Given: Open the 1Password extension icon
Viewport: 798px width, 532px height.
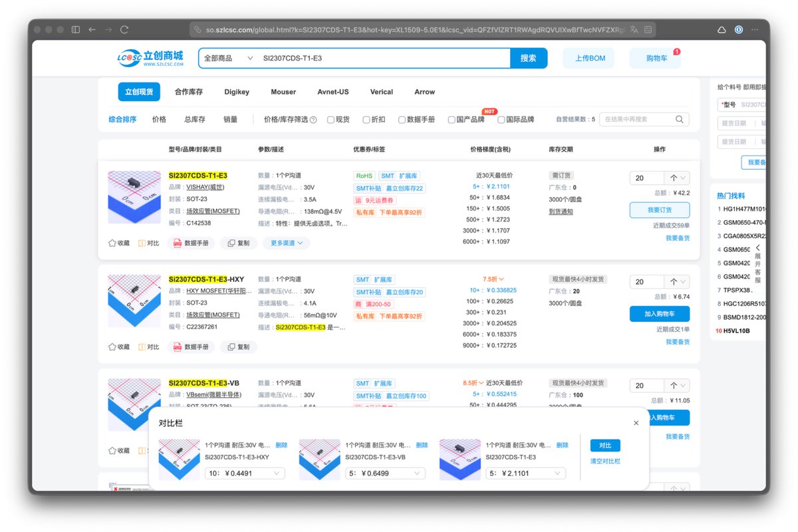Looking at the screenshot, I should point(739,30).
